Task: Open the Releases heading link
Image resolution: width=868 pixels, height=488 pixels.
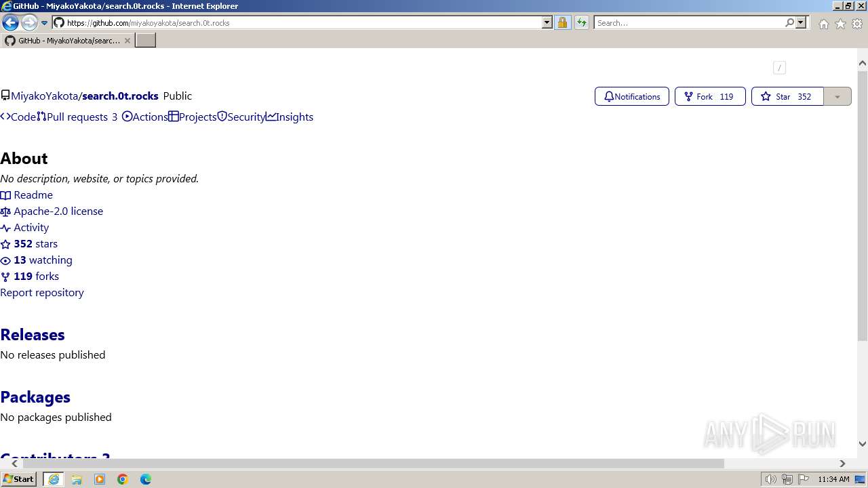Action: (x=33, y=335)
